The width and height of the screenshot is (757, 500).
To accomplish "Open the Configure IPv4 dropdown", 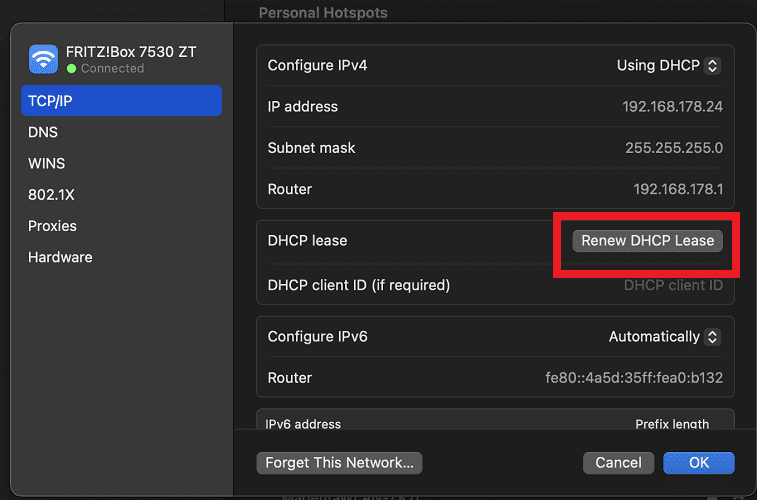I will point(667,65).
